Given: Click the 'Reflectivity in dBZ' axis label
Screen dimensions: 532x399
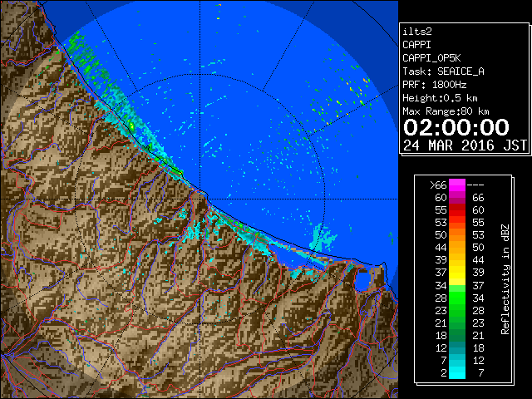Looking at the screenshot, I should click(x=505, y=279).
